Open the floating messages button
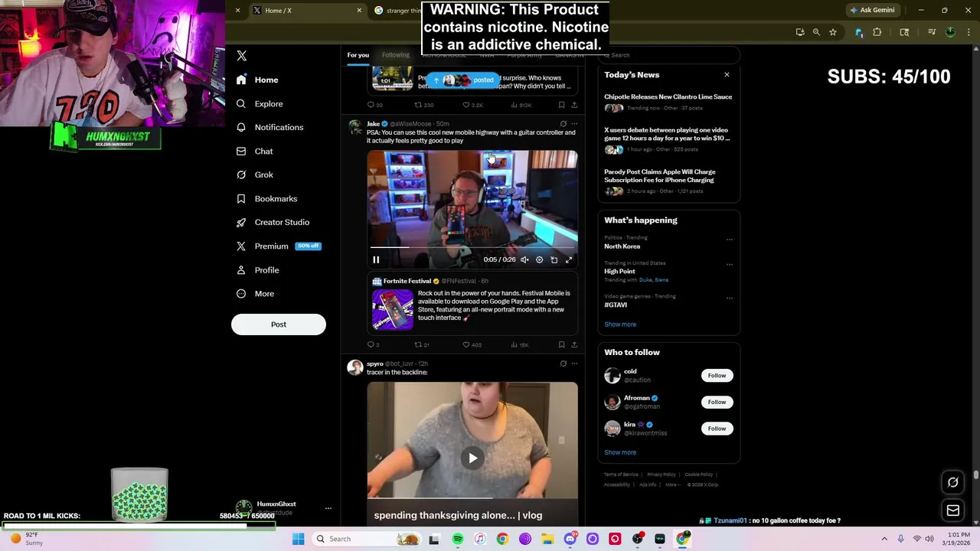The image size is (980, 551). coord(953,510)
